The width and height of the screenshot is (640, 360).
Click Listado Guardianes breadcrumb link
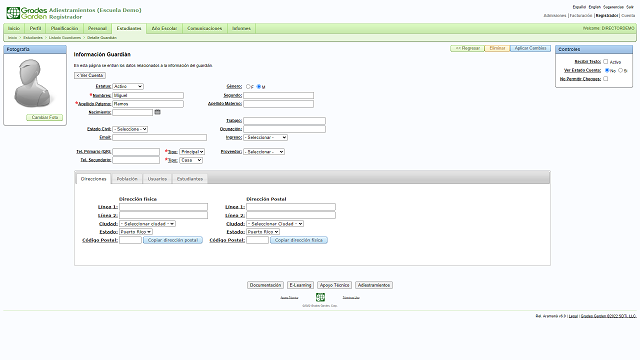pyautogui.click(x=65, y=38)
